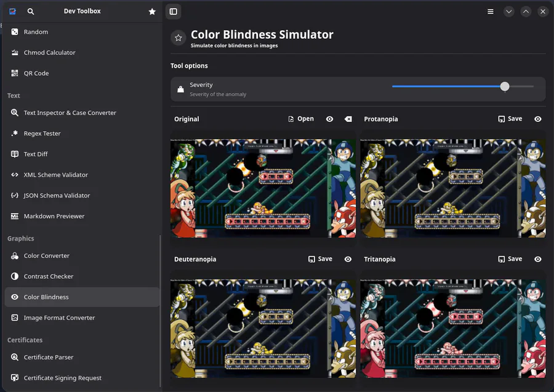Click the Text Diff book icon
Image resolution: width=554 pixels, height=392 pixels.
(15, 154)
